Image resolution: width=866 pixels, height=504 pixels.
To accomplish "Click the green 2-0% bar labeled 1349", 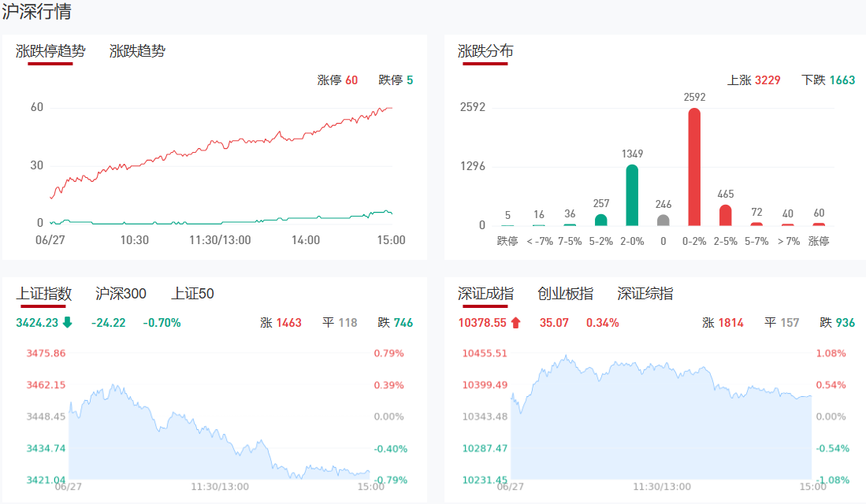I will point(632,195).
